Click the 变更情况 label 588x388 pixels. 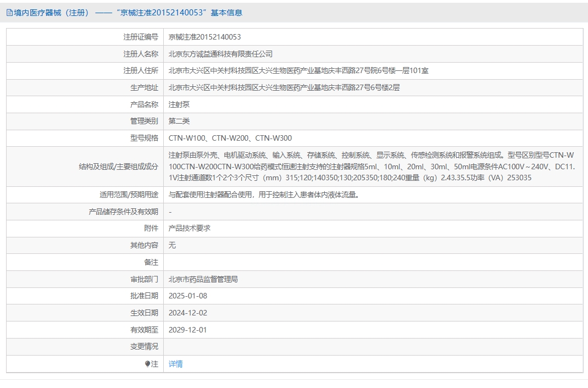[144, 347]
